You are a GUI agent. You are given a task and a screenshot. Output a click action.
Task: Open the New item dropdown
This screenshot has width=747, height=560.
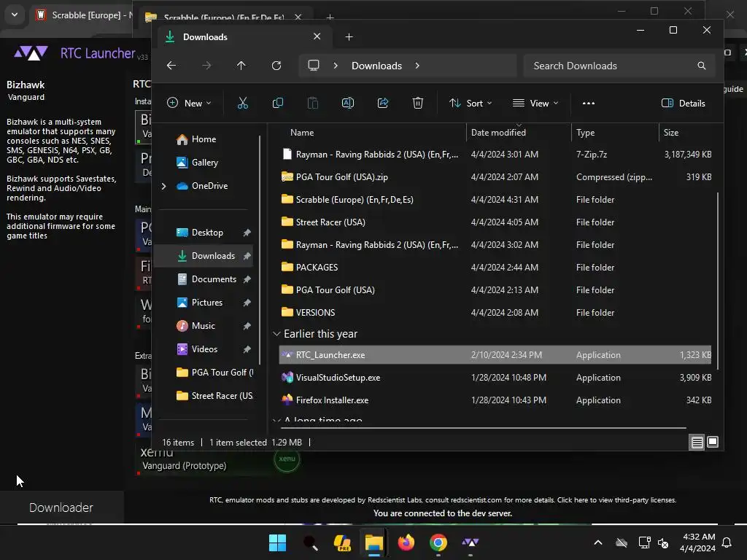189,103
